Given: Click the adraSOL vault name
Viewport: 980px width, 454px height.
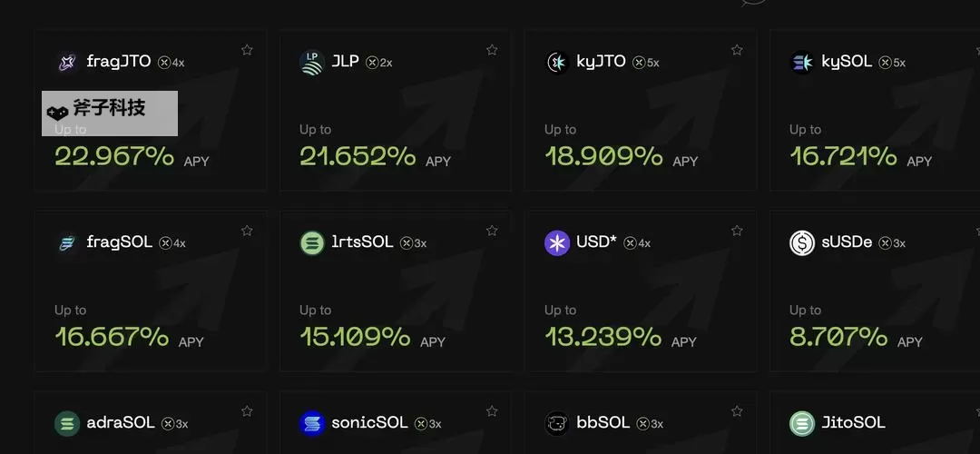Looking at the screenshot, I should (120, 423).
